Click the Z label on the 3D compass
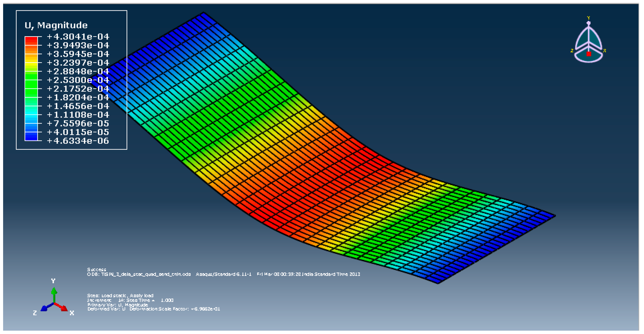 pos(572,51)
